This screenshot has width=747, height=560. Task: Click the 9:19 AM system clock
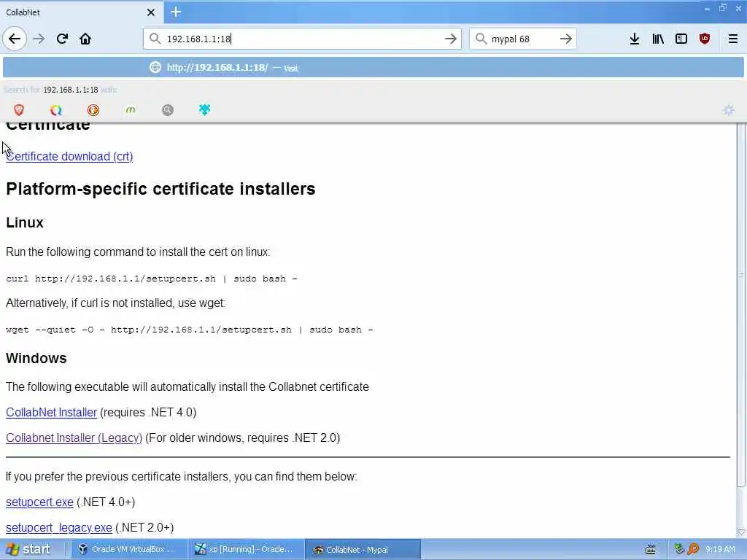(x=720, y=550)
